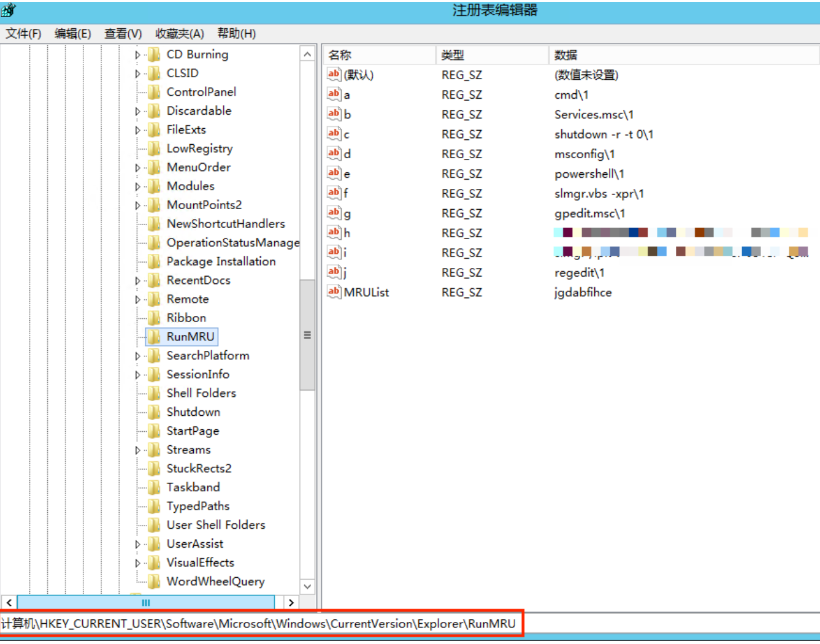Open the 文件(F) menu
Screen dimensions: 820x644
[x=23, y=34]
